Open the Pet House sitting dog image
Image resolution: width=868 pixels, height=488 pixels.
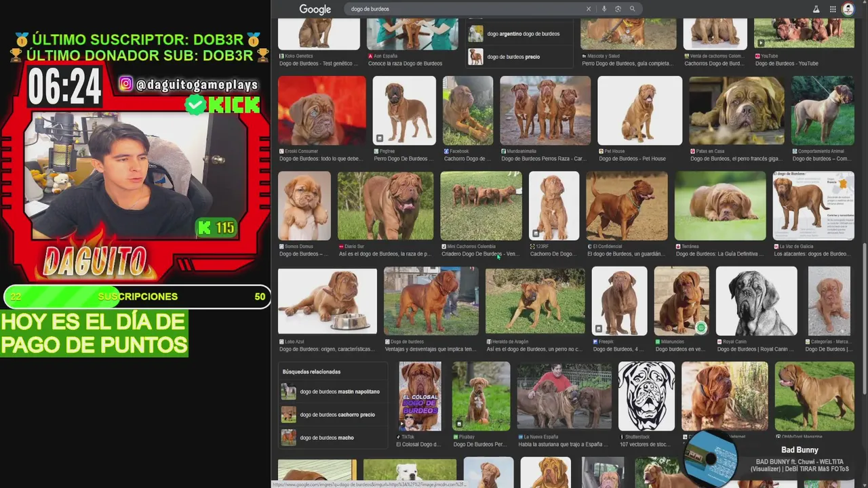tap(639, 110)
